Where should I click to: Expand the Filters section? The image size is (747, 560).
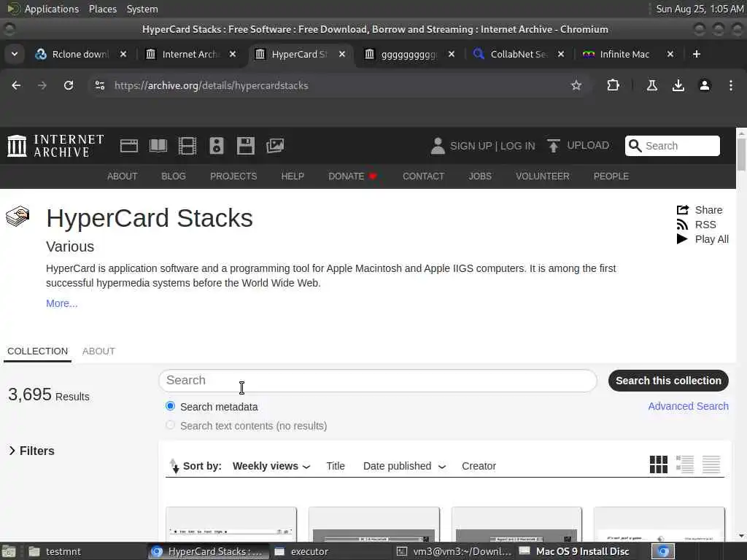[x=31, y=451]
